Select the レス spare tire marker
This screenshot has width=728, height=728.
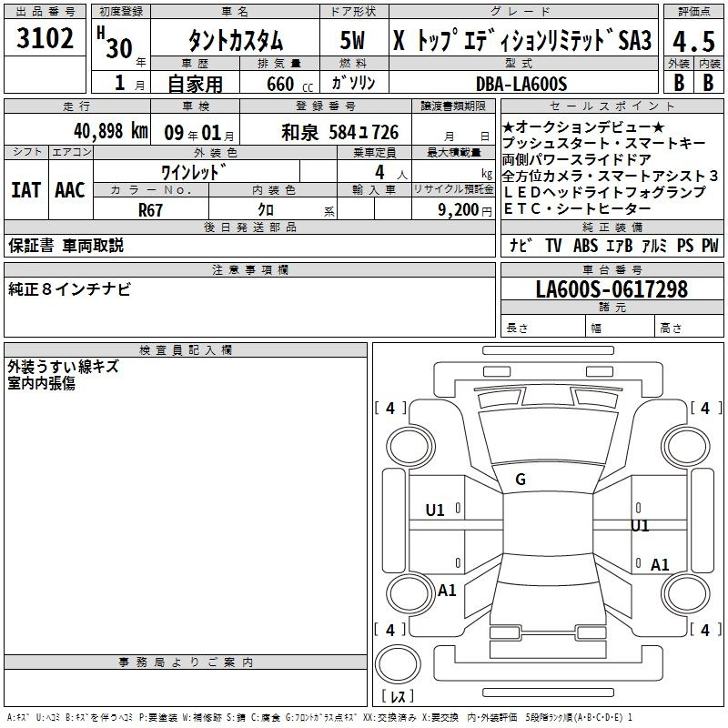396,698
